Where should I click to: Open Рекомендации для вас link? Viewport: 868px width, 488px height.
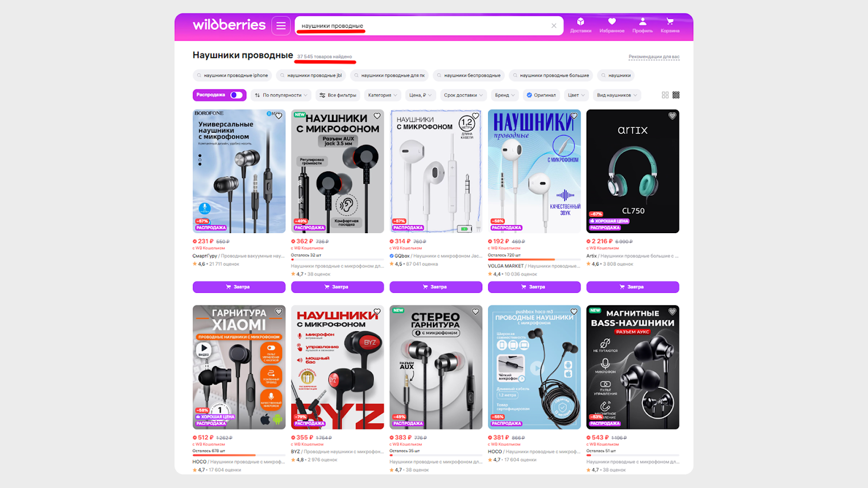[x=654, y=56]
